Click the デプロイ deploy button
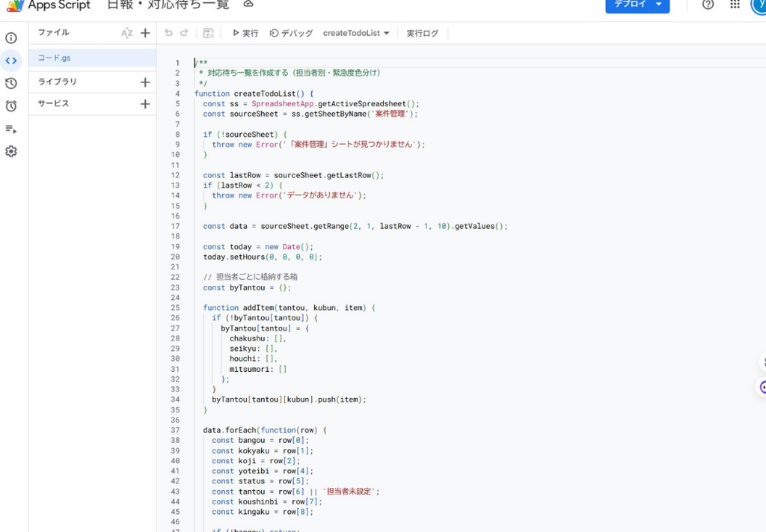The width and height of the screenshot is (766, 532). pos(637,5)
